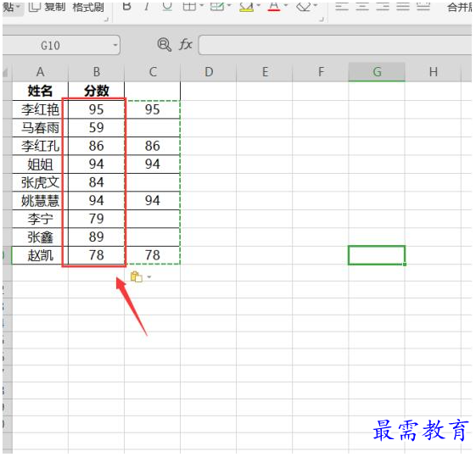This screenshot has height=457, width=476.
Task: Click the red font color icon
Action: point(274,7)
